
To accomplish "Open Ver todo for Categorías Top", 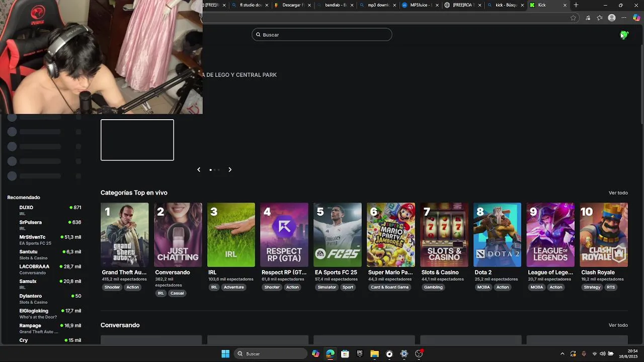I will pos(618,193).
